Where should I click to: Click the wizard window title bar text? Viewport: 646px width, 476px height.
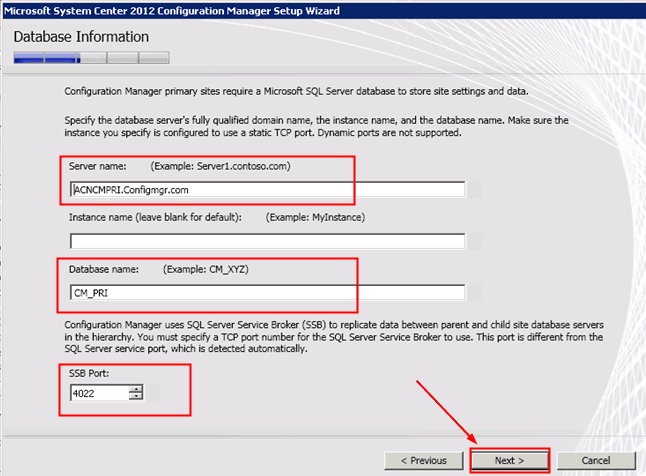[x=172, y=11]
